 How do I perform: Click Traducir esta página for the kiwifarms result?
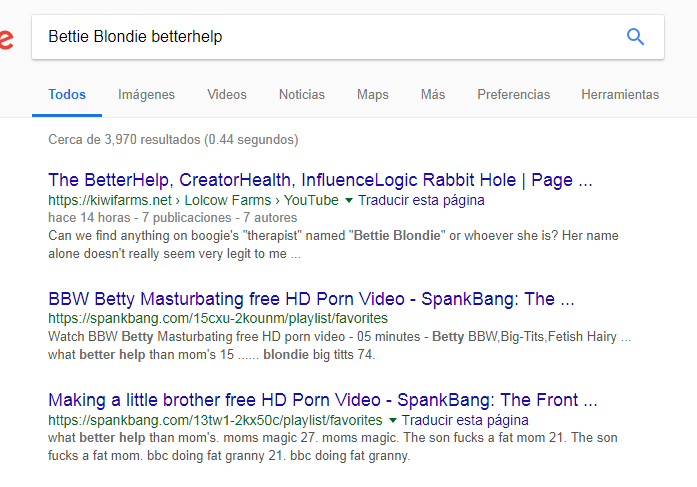(x=421, y=200)
